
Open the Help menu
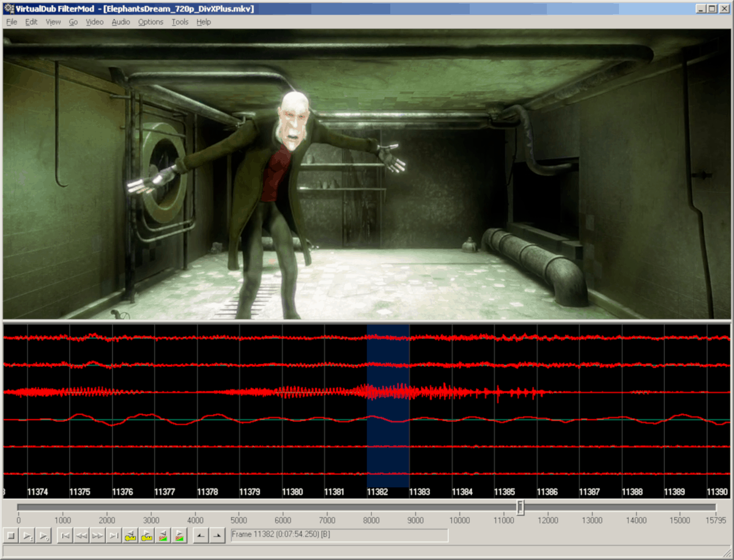tap(204, 21)
